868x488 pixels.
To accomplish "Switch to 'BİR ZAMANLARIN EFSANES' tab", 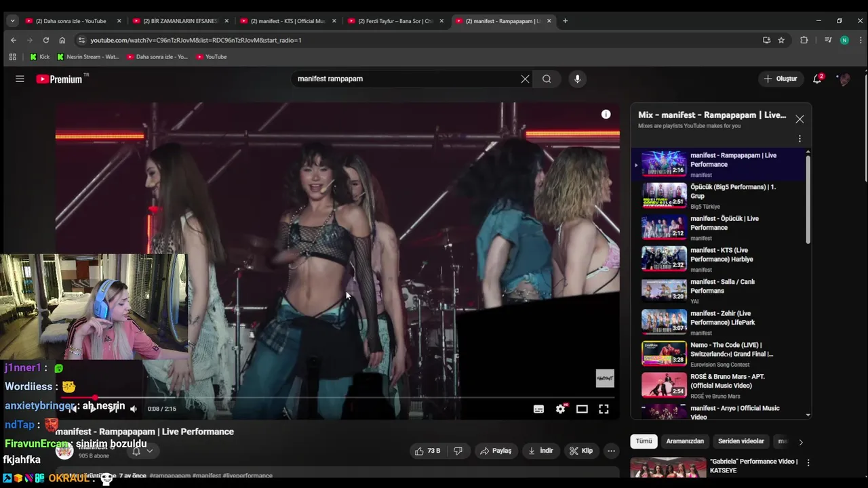I will click(x=181, y=21).
